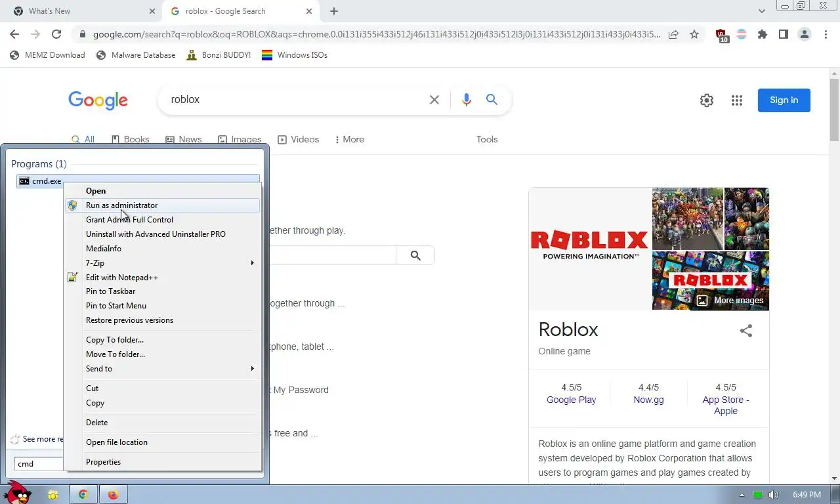
Task: Open the Firefox taskbar icon
Action: pos(113,495)
